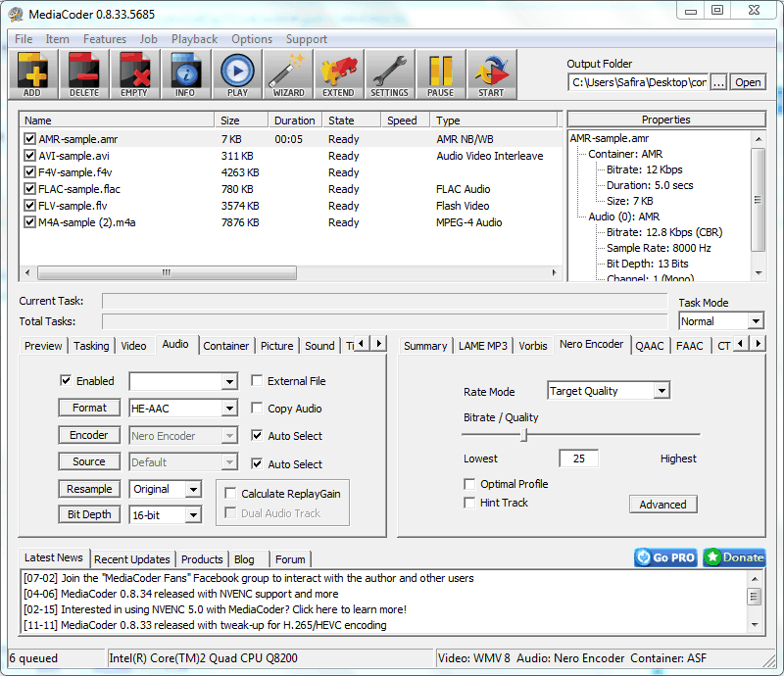Click the Properties panel vertical scrollbar thumb
This screenshot has width=784, height=676.
pyautogui.click(x=759, y=200)
